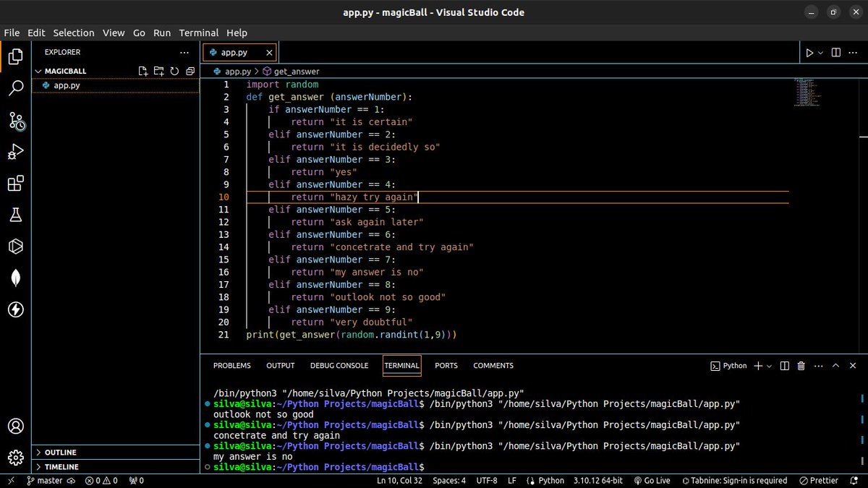Open the run button dropdown arrow
This screenshot has height=488, width=868.
(x=820, y=53)
